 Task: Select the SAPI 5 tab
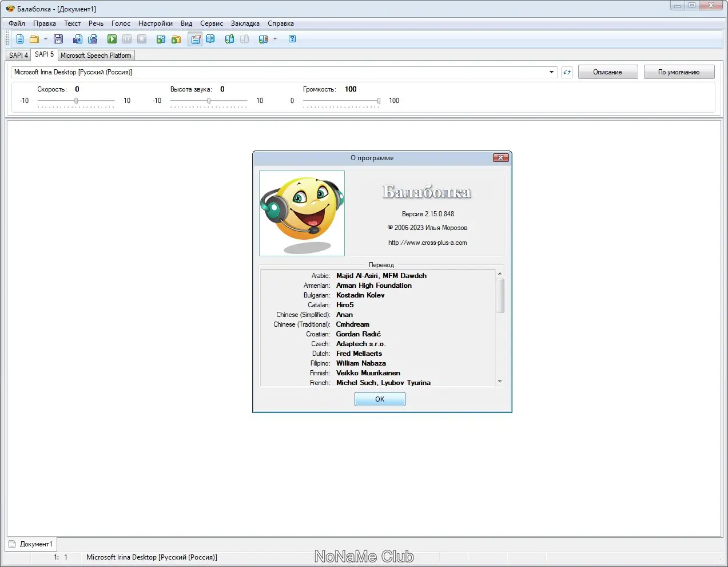(x=44, y=54)
